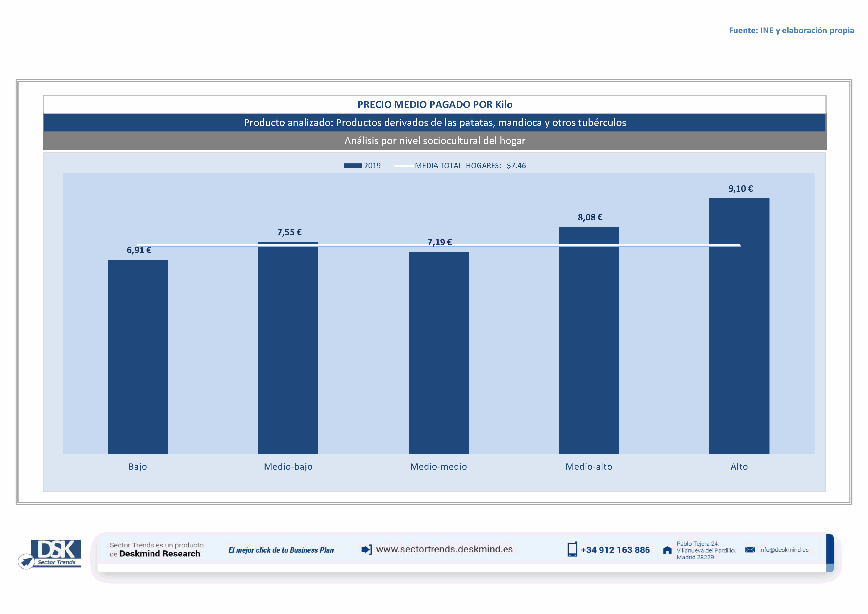This screenshot has height=614, width=868.
Task: Click the white MEDIA TOTAL HOGARES legend line
Action: tap(403, 166)
